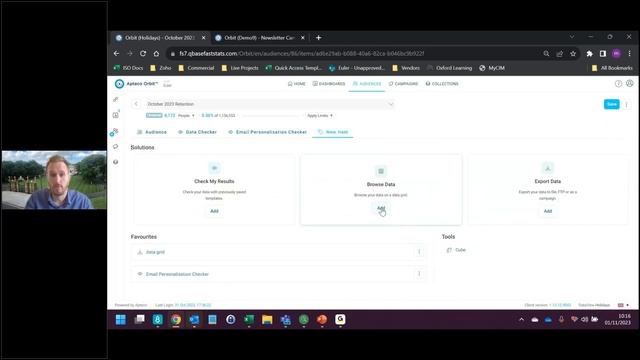Switch to the Audience tab
The image size is (640, 360).
tap(152, 132)
